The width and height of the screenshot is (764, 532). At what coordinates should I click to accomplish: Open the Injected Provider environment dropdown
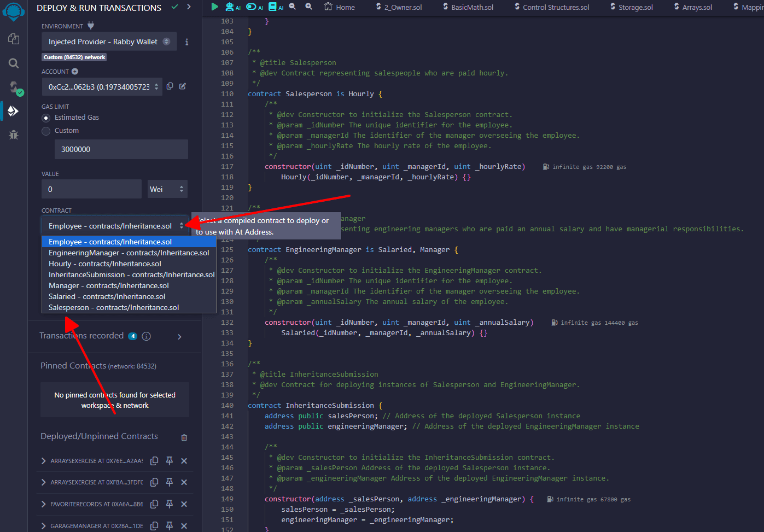click(109, 42)
